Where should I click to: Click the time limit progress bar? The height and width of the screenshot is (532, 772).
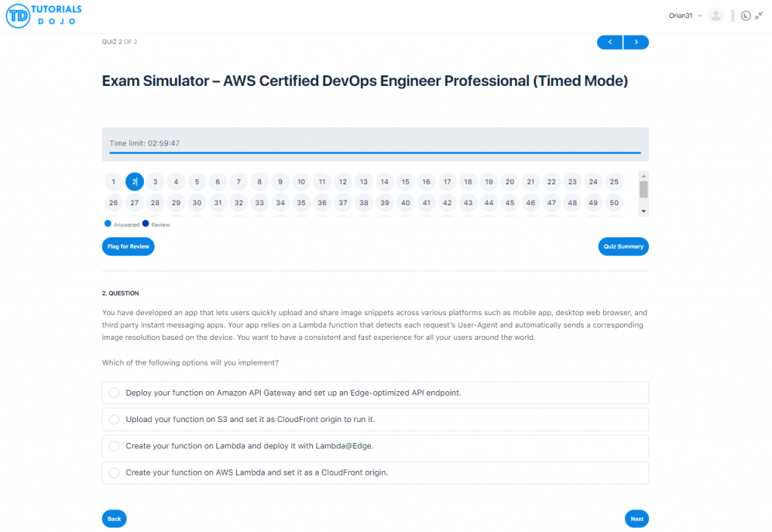tap(375, 153)
